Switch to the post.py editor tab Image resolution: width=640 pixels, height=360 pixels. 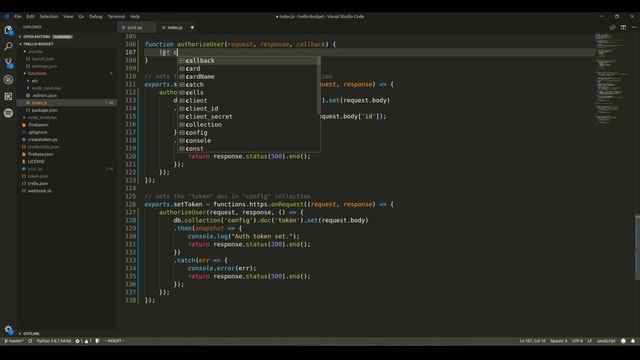click(x=136, y=27)
